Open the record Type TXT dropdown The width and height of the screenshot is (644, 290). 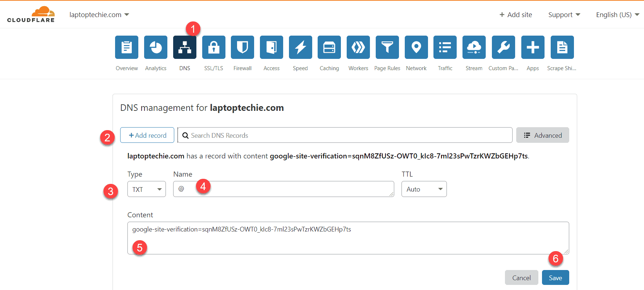pos(147,189)
